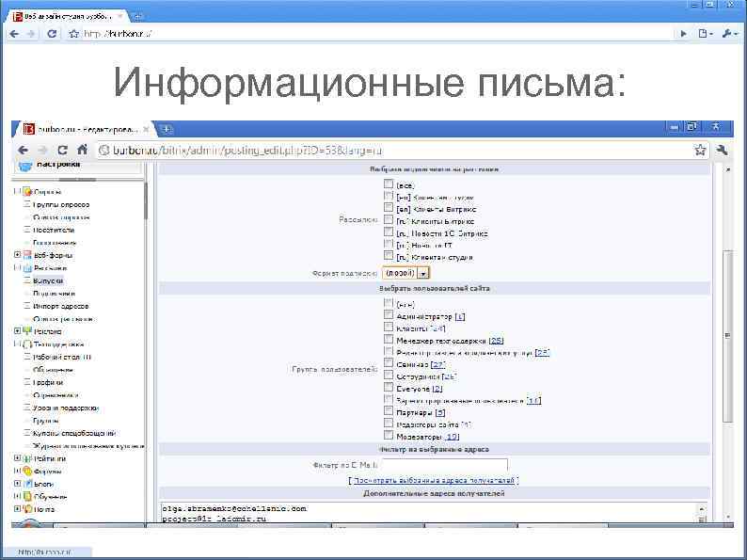
Task: Focus the Фильтр по E-Mail field
Action: (445, 465)
